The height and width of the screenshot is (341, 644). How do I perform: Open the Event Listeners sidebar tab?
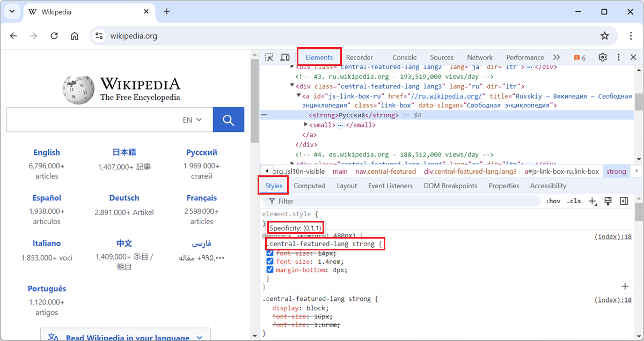click(x=390, y=186)
